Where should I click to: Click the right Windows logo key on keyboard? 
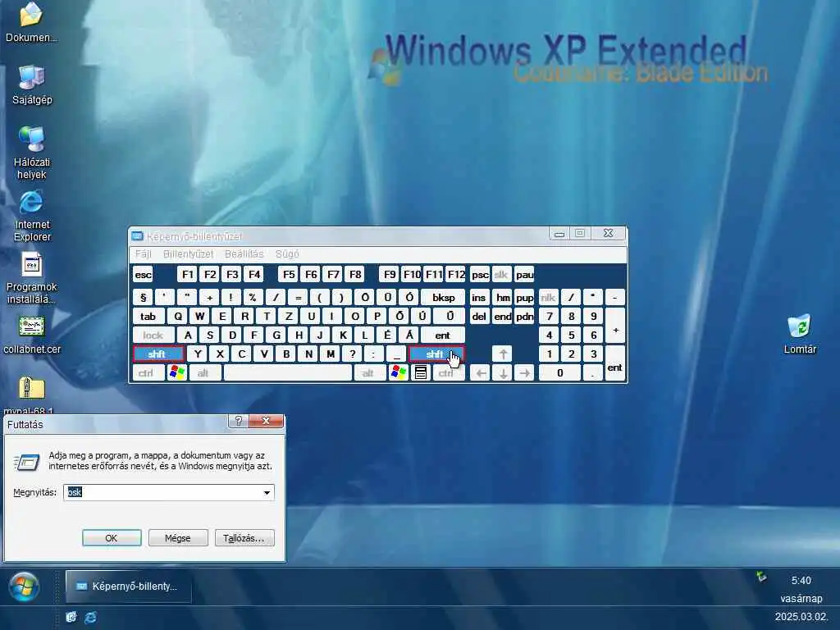[399, 373]
